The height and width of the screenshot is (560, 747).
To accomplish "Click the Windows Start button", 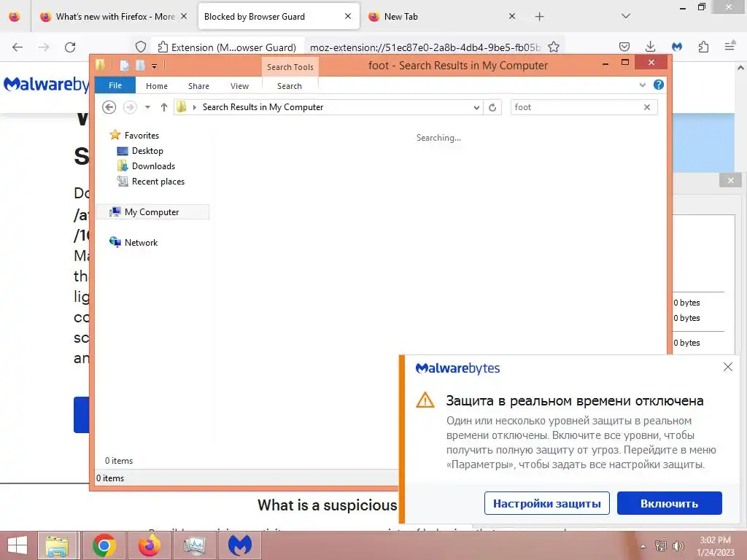I will [18, 545].
